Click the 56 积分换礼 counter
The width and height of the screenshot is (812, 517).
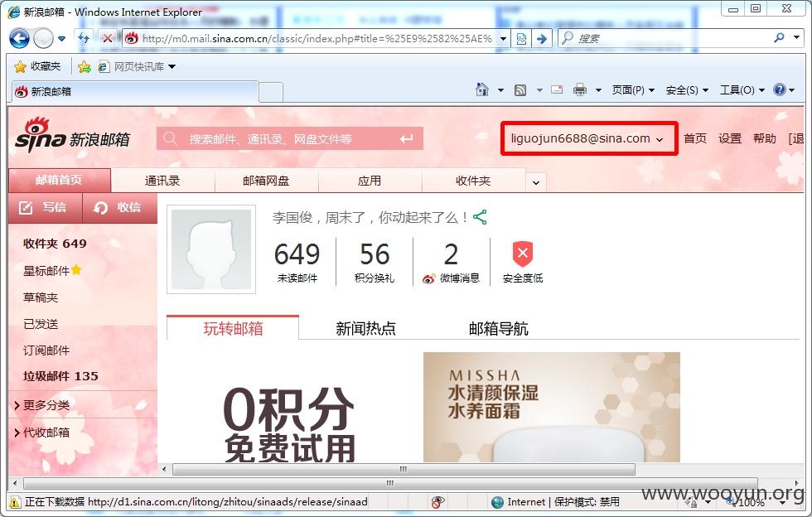[375, 262]
